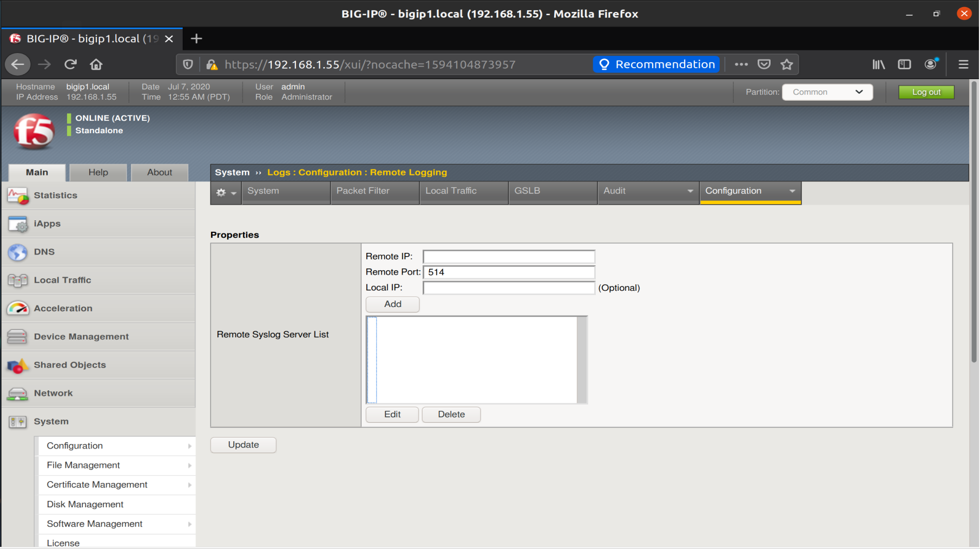Expand the Audit tab dropdown arrow
Image resolution: width=980 pixels, height=549 pixels.
(x=690, y=191)
